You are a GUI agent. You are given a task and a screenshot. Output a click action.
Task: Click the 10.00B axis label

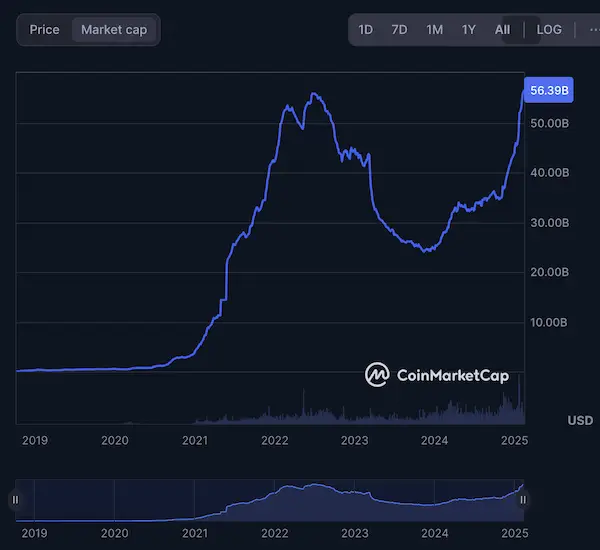549,323
